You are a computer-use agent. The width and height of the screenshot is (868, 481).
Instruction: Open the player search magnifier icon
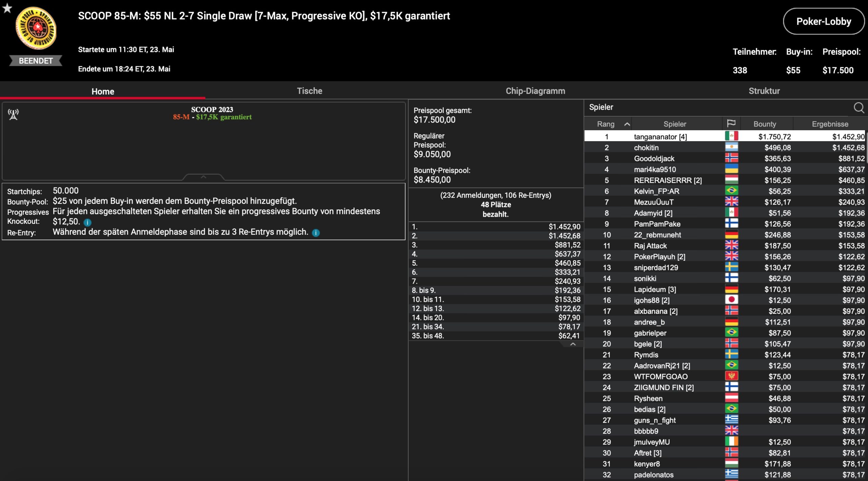pos(859,108)
